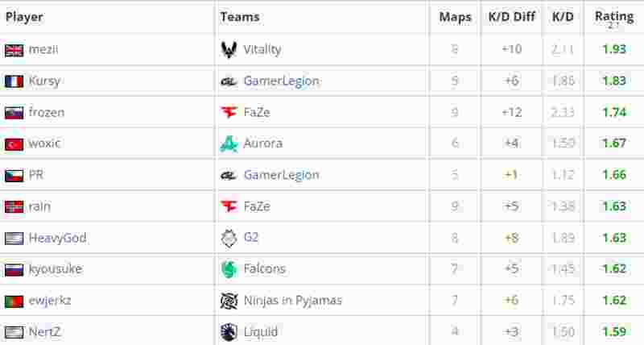Open the G2 team link
Screen dimensions: 644x345
tap(251, 237)
